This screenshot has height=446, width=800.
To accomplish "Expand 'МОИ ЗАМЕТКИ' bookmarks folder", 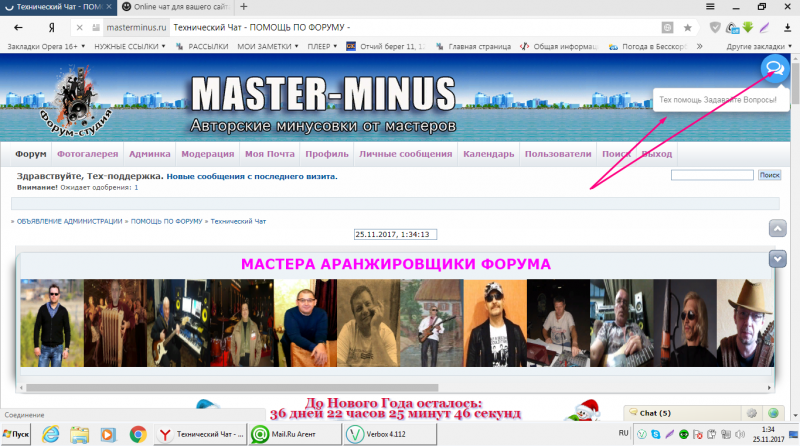I will click(x=268, y=46).
